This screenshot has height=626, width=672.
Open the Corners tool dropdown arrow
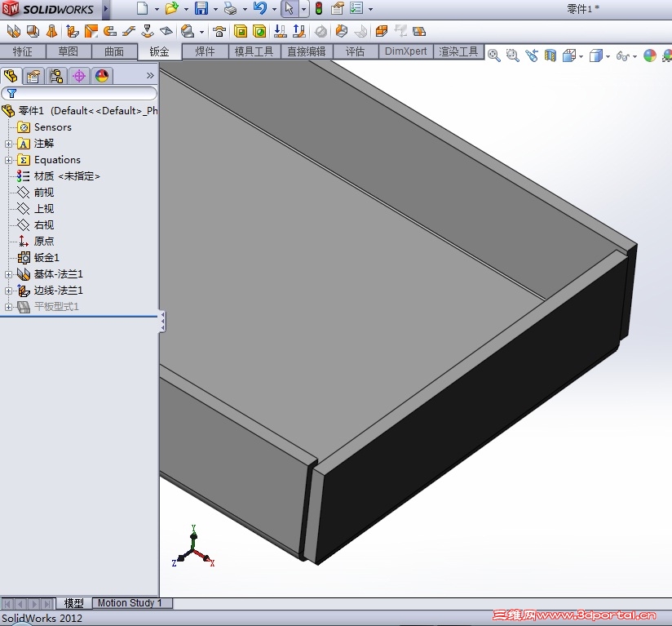(201, 32)
